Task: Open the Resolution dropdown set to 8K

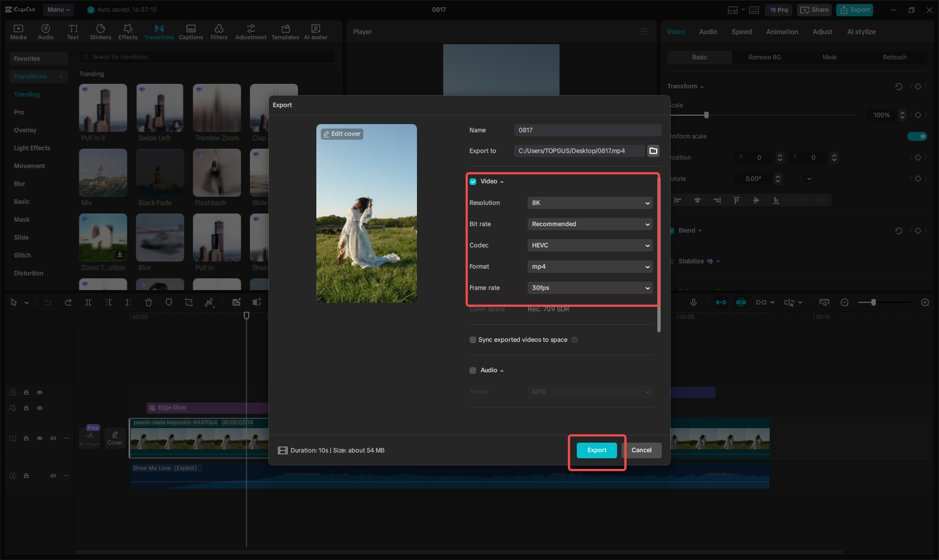Action: pyautogui.click(x=590, y=203)
